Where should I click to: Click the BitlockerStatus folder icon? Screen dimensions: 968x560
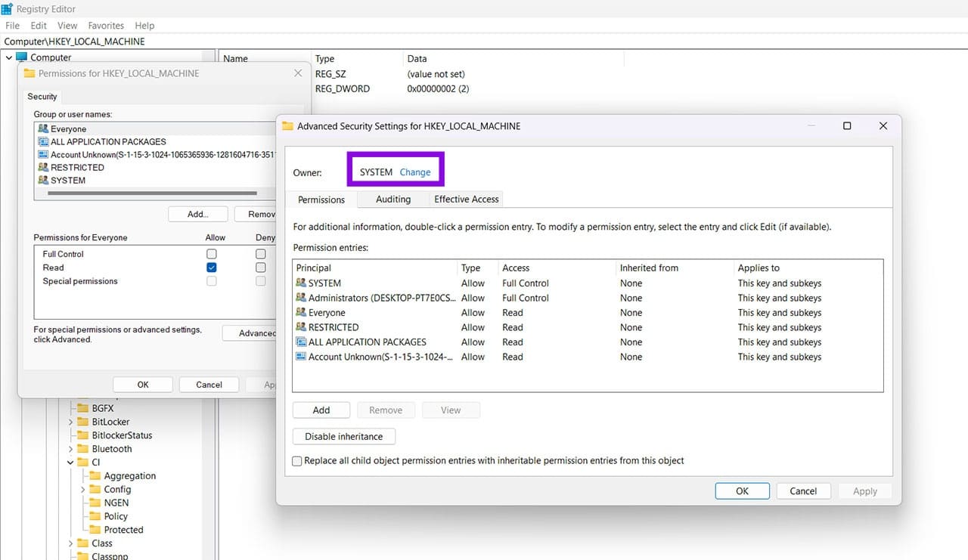point(83,435)
